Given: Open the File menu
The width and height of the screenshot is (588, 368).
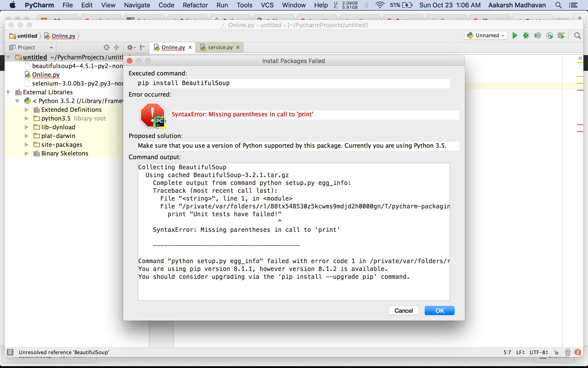Looking at the screenshot, I should pyautogui.click(x=68, y=5).
